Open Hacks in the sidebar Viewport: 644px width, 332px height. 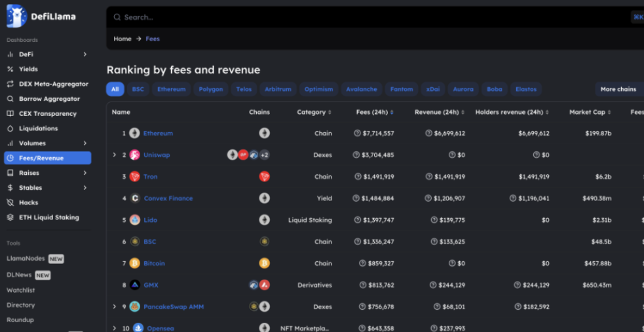(x=28, y=202)
